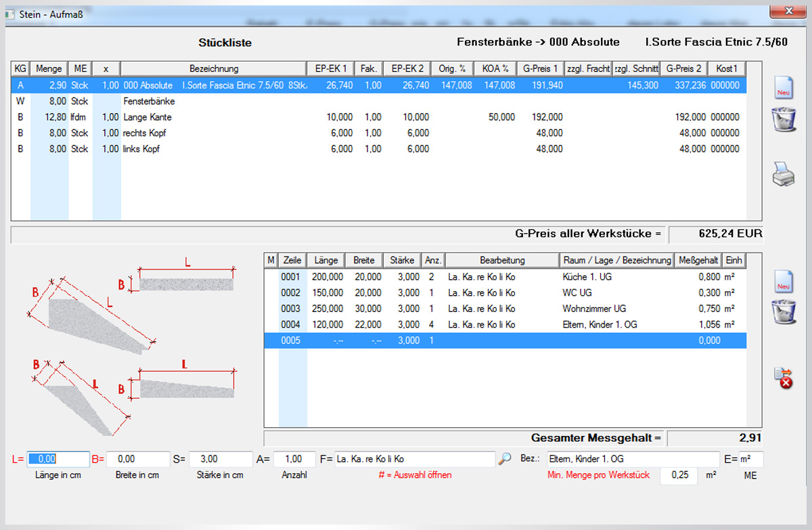Click the G-Preis 2 column header
This screenshot has height=530, width=812.
(x=684, y=68)
